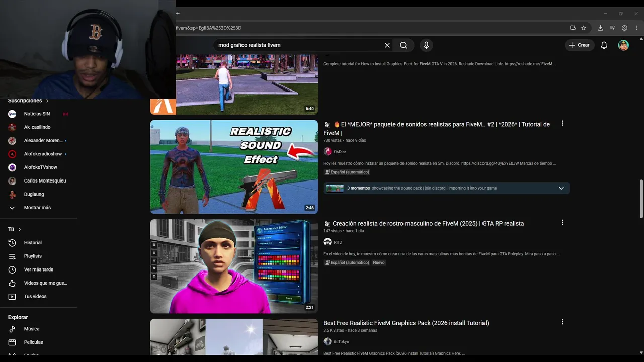This screenshot has height=362, width=644.
Task: Open the sonidos realistas para FiveM video title
Action: pyautogui.click(x=436, y=129)
